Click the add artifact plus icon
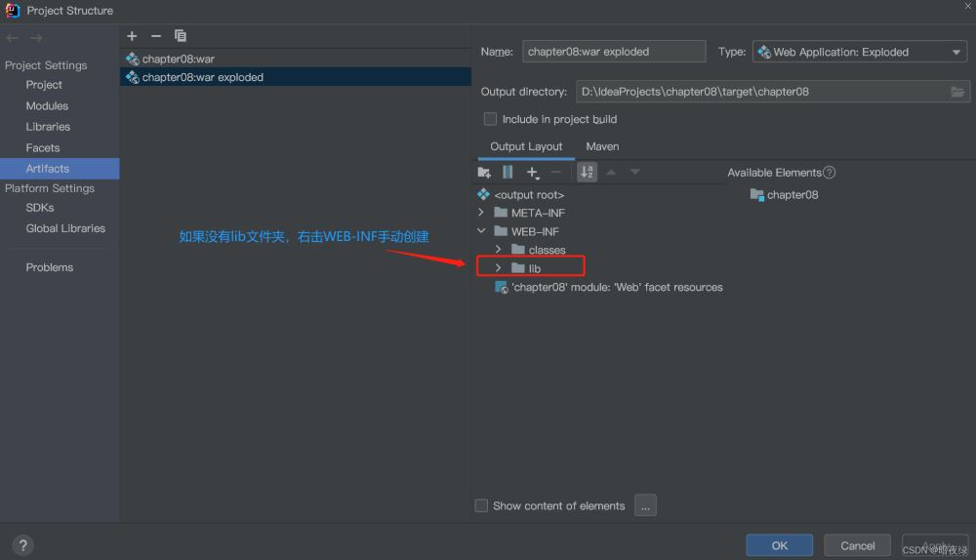Viewport: 976px width, 560px height. [x=132, y=36]
